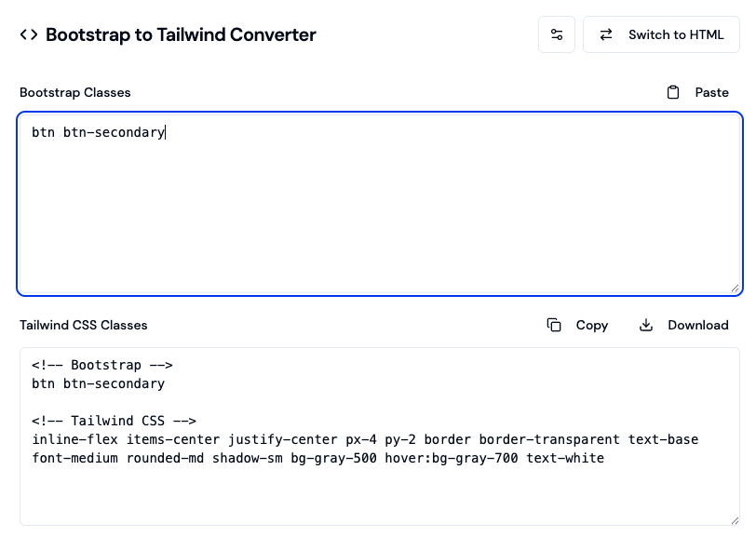
Task: Click the 'btn btn-secondary' text in input box
Action: tap(98, 133)
